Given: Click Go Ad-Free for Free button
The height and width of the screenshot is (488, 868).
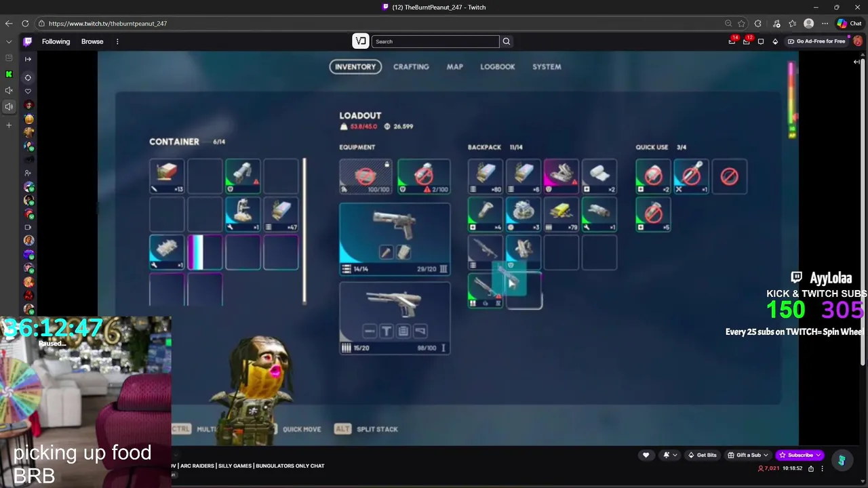Looking at the screenshot, I should [816, 41].
